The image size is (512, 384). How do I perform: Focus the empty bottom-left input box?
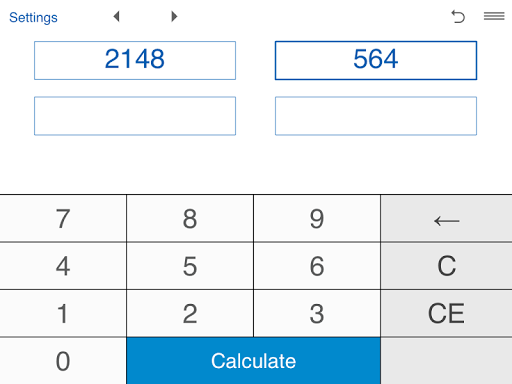[135, 116]
